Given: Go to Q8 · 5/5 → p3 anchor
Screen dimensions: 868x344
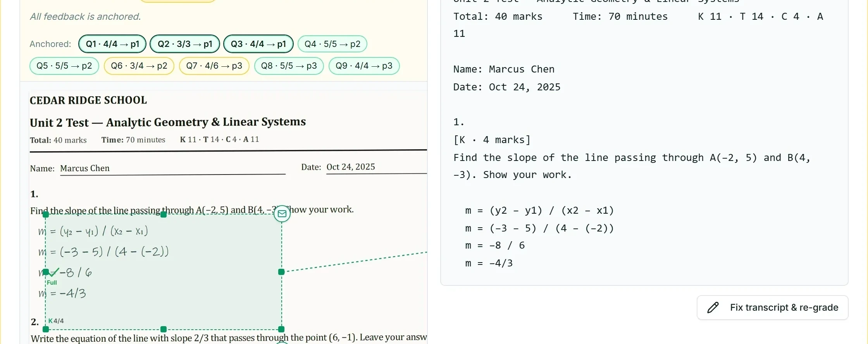Looking at the screenshot, I should point(289,66).
